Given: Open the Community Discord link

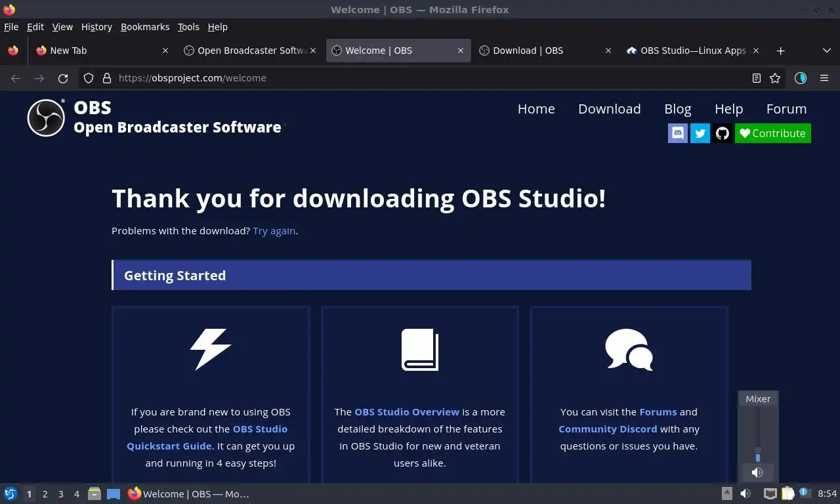Looking at the screenshot, I should click(608, 429).
